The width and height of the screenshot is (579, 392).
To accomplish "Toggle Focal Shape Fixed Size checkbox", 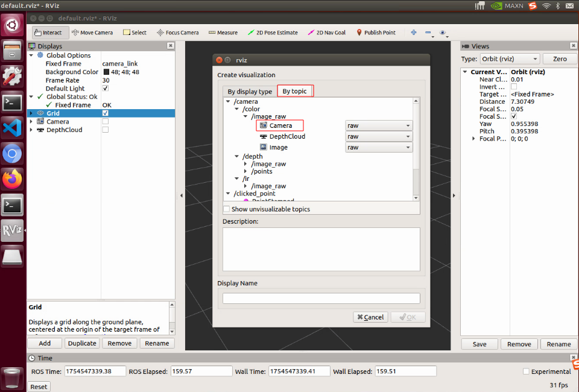I will (x=514, y=116).
